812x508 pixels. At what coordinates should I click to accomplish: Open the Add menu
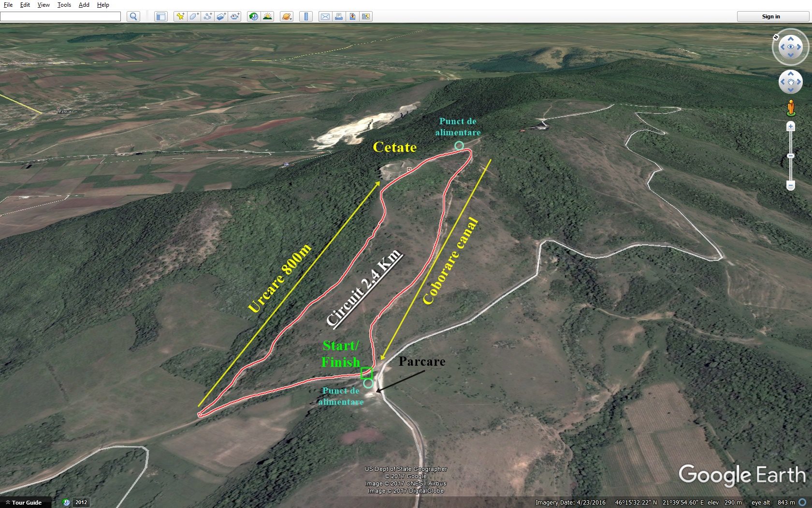click(84, 5)
